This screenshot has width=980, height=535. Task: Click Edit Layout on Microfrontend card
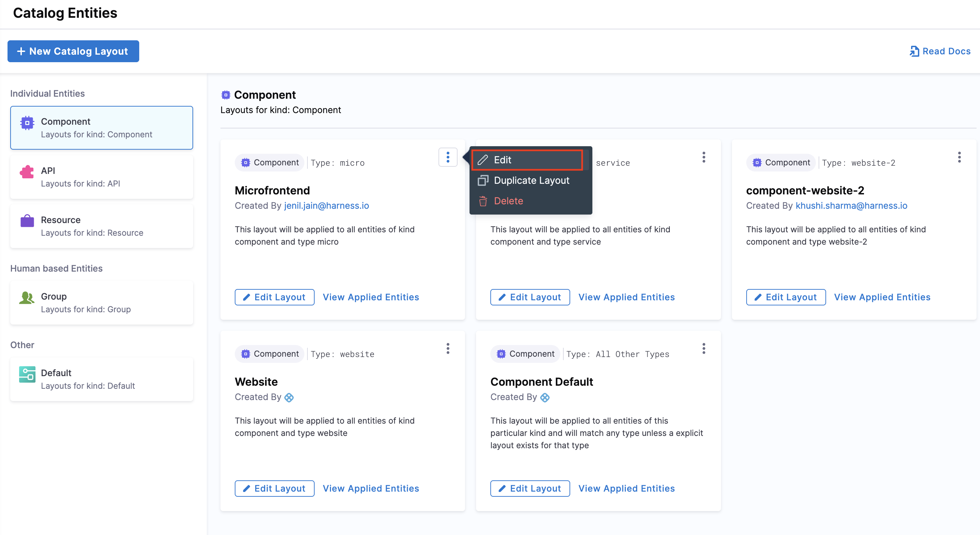274,297
